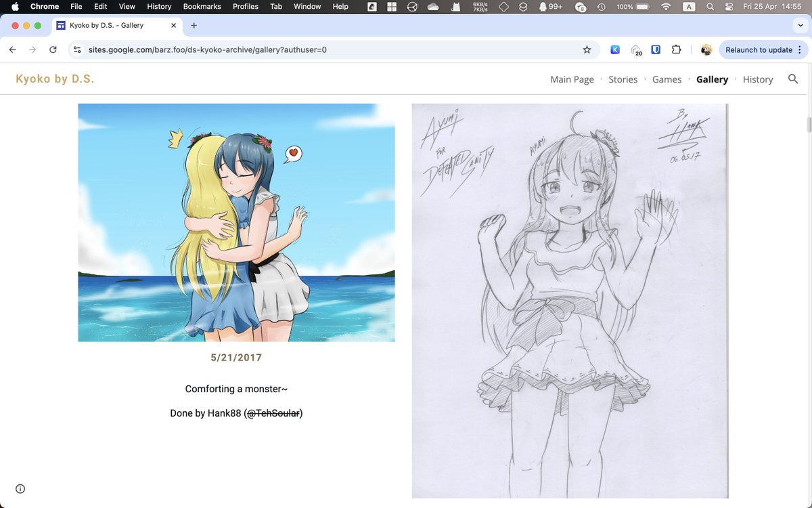This screenshot has height=508, width=812.
Task: Click the Kyoko by D.S. site title
Action: (x=55, y=79)
